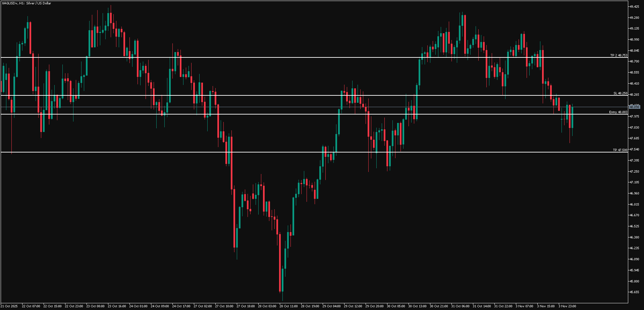Click the 49.425 price scale label
Screen dimensions: 644x310
coord(634,7)
